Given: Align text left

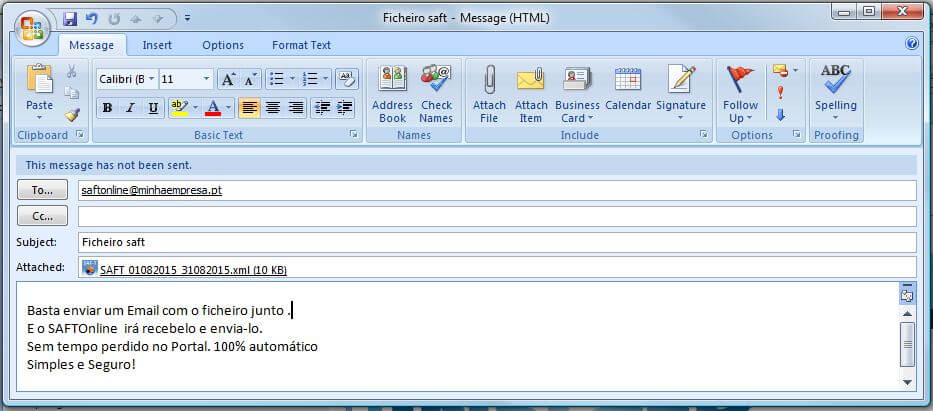Looking at the screenshot, I should pos(250,108).
